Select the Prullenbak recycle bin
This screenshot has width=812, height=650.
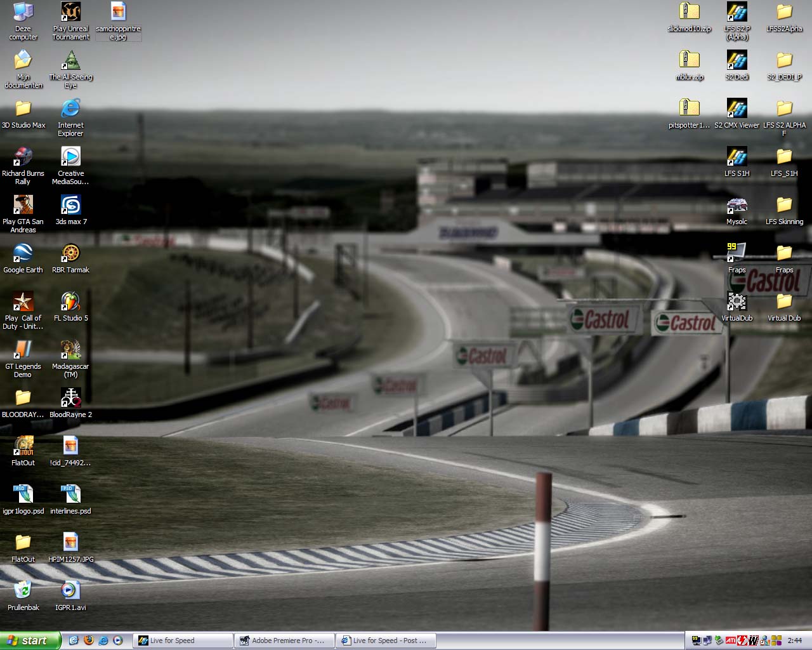(23, 596)
